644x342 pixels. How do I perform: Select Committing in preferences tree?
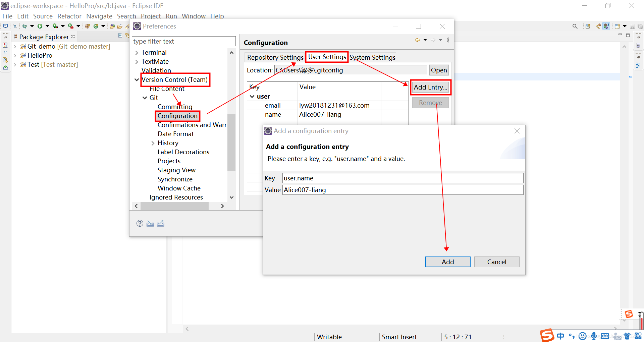175,107
